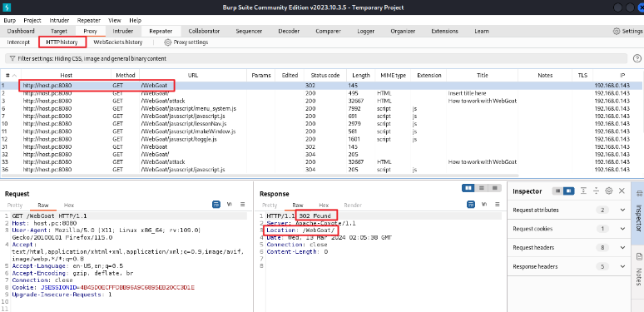Open the WebSockets history sub-tab

coord(118,42)
